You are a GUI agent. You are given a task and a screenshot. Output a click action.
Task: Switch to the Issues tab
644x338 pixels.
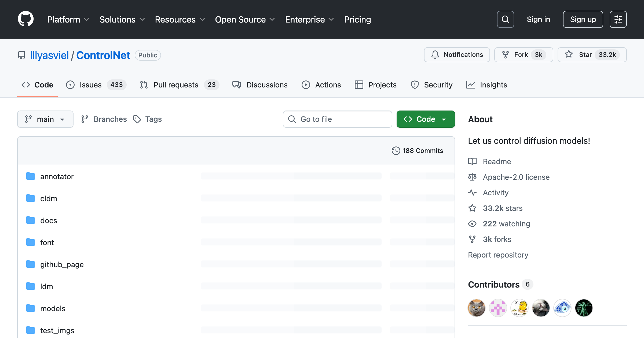click(96, 85)
